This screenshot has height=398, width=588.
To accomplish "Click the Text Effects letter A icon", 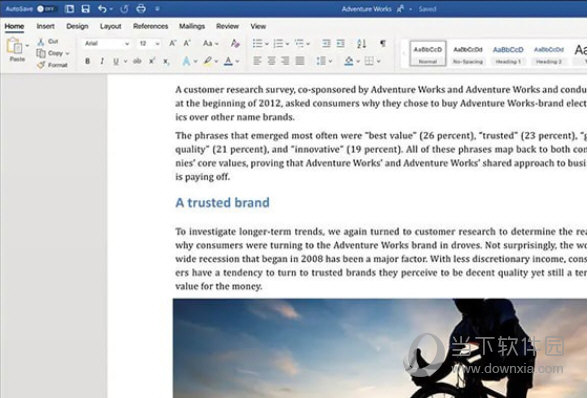I will (186, 61).
